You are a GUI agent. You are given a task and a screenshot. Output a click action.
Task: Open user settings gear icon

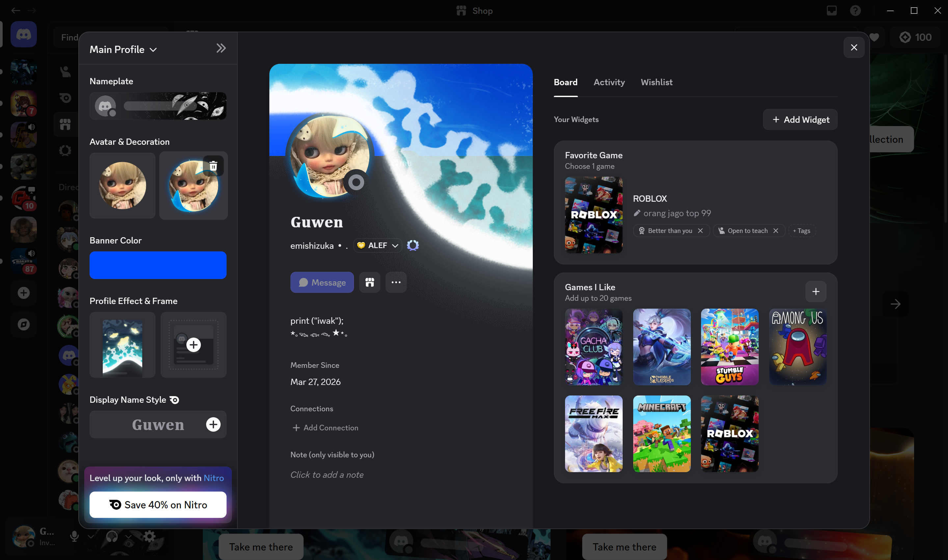click(149, 536)
